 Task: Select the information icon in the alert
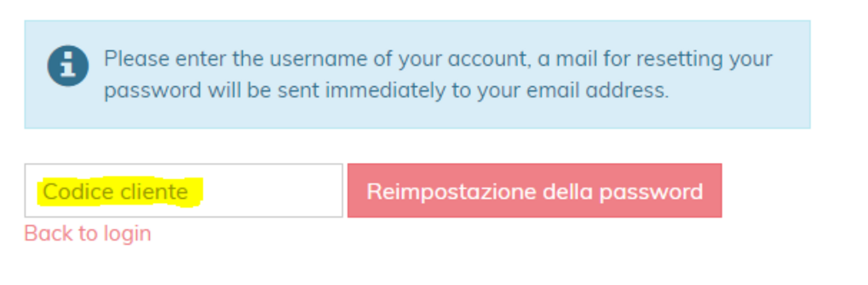pyautogui.click(x=68, y=66)
